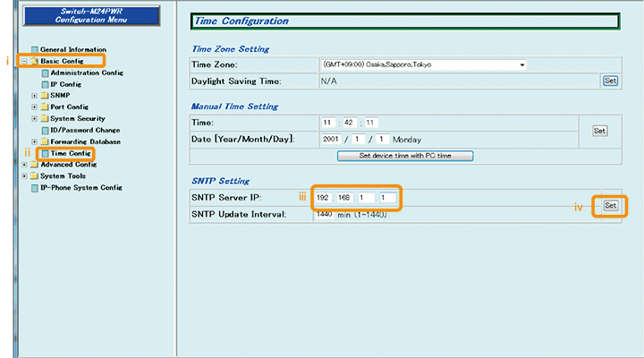This screenshot has height=358, width=644.
Task: Select the System Security menu label
Action: pyautogui.click(x=78, y=119)
